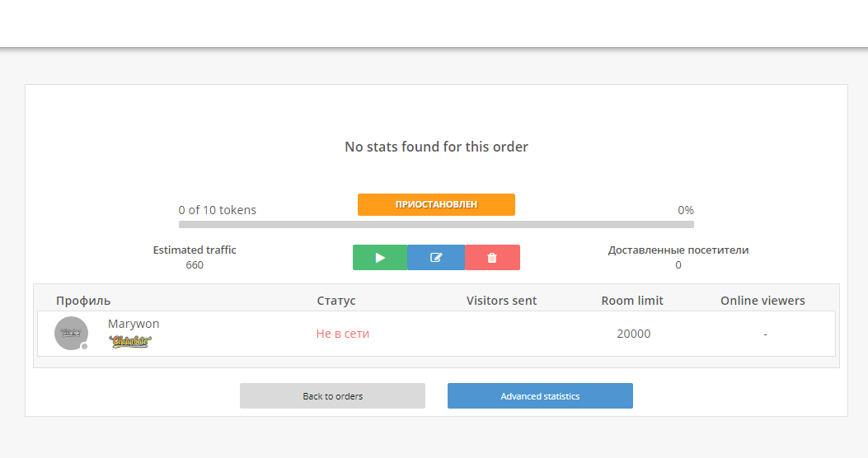Screen dimensions: 868x458
Task: Click the tokens progress bar
Action: point(436,224)
